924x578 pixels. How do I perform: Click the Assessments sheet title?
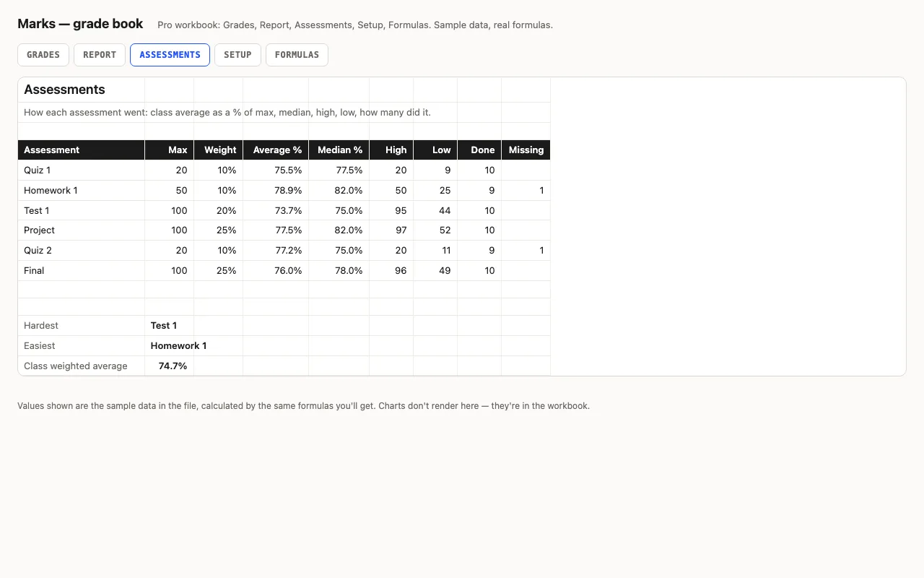pos(64,90)
